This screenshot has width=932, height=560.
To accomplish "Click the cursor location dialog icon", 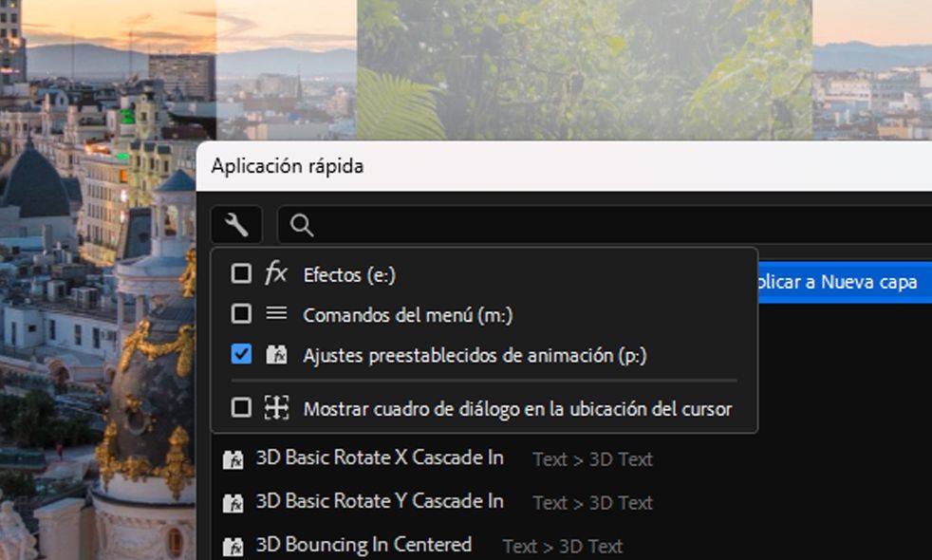I will [276, 408].
